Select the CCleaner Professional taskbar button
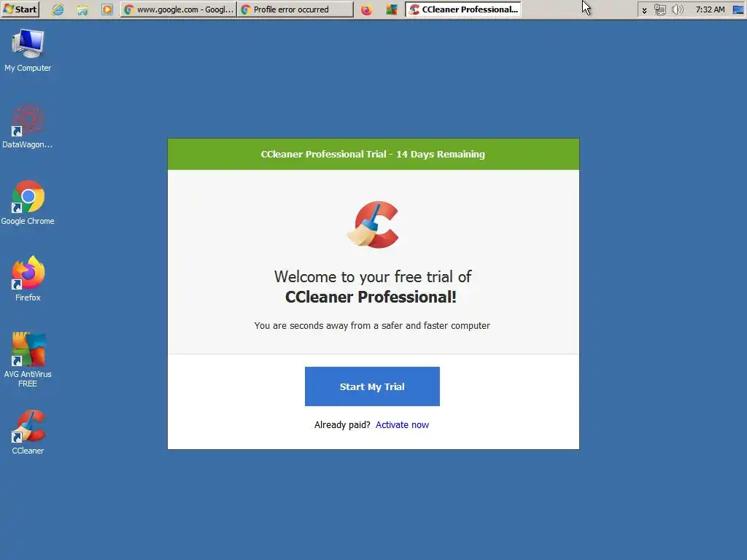Image resolution: width=747 pixels, height=560 pixels. [463, 9]
